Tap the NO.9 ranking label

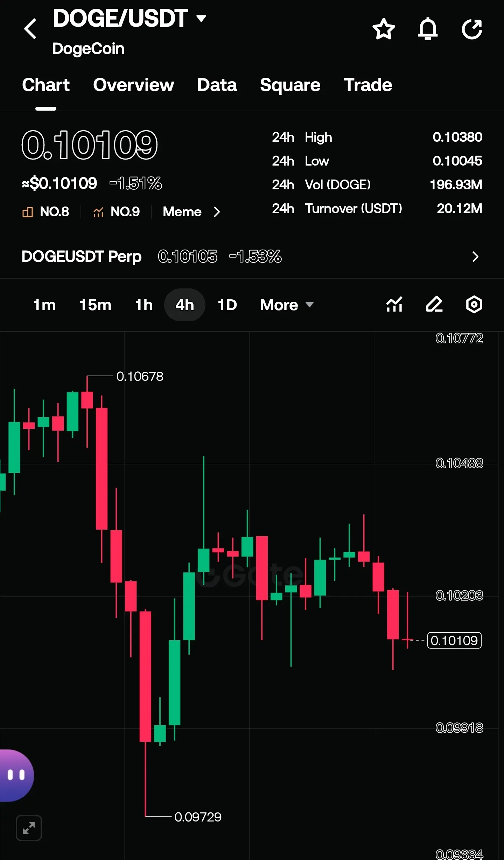click(125, 212)
